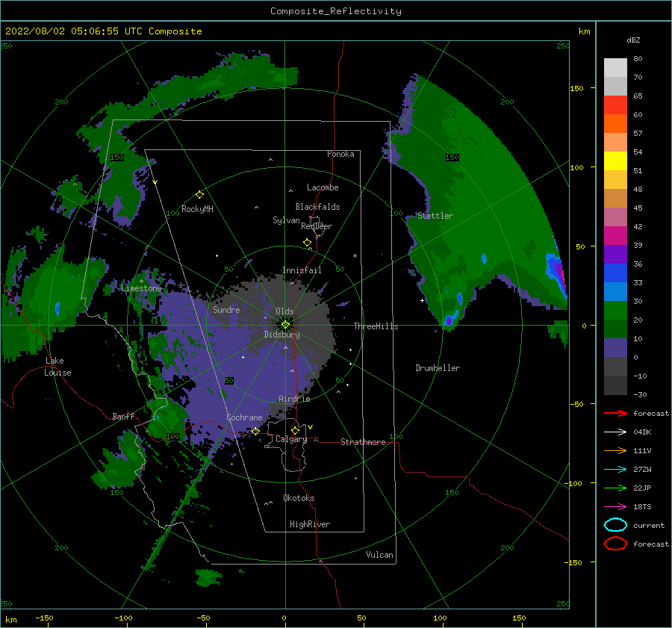Screen dimensions: 672x628
Task: Click the magenta 18TS arrow icon
Action: coord(615,507)
